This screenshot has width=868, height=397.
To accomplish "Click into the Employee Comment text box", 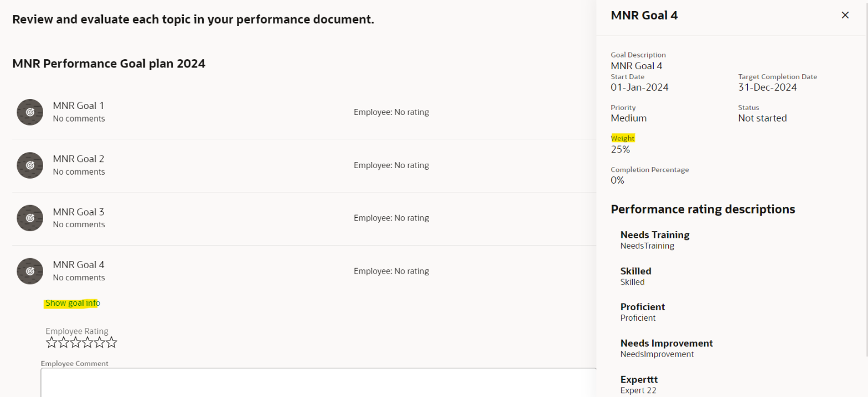I will (318, 383).
